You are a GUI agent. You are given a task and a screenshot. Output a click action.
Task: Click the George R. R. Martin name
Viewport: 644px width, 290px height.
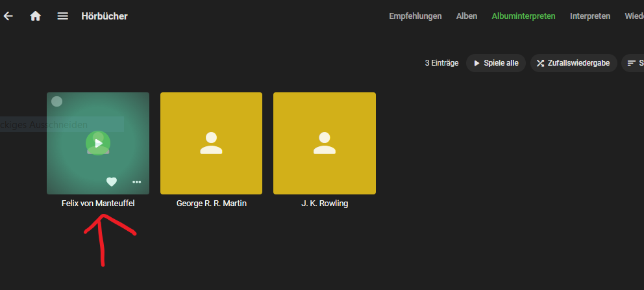click(211, 204)
